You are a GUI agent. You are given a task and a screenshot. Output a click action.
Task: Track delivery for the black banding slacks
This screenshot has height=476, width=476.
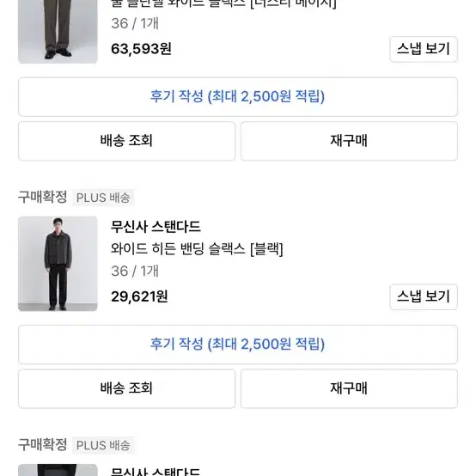[126, 389]
